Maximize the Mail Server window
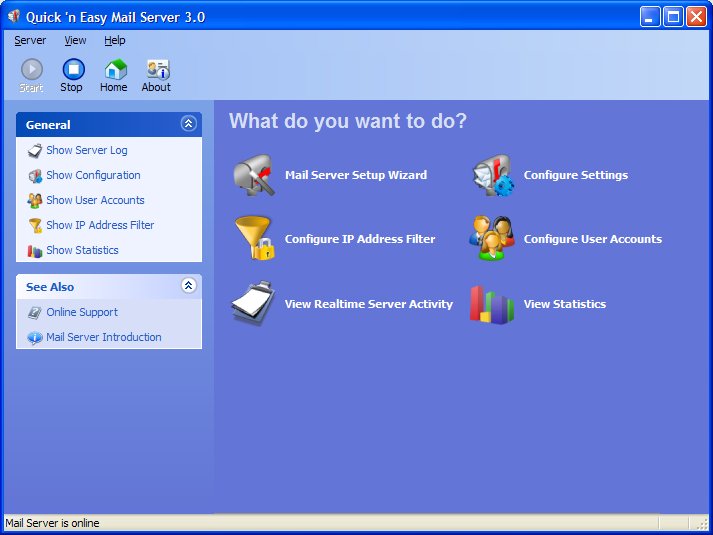Viewport: 713px width, 535px height. 673,17
